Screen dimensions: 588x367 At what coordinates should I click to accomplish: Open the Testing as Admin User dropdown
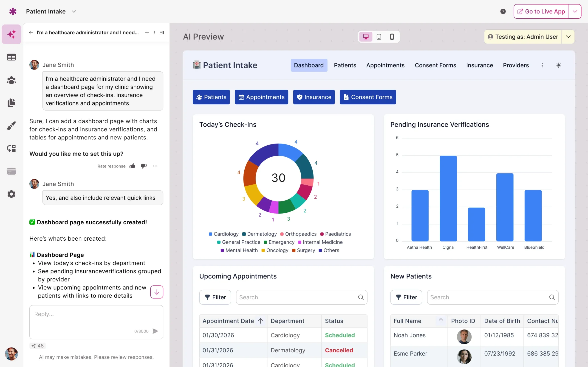pyautogui.click(x=568, y=37)
